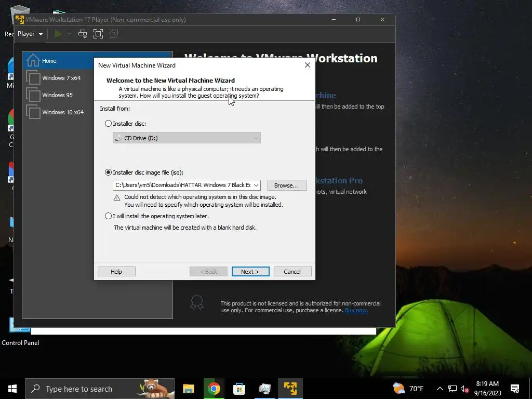Click the VMware Player taskbar icon
The image size is (532, 399).
pos(290,389)
